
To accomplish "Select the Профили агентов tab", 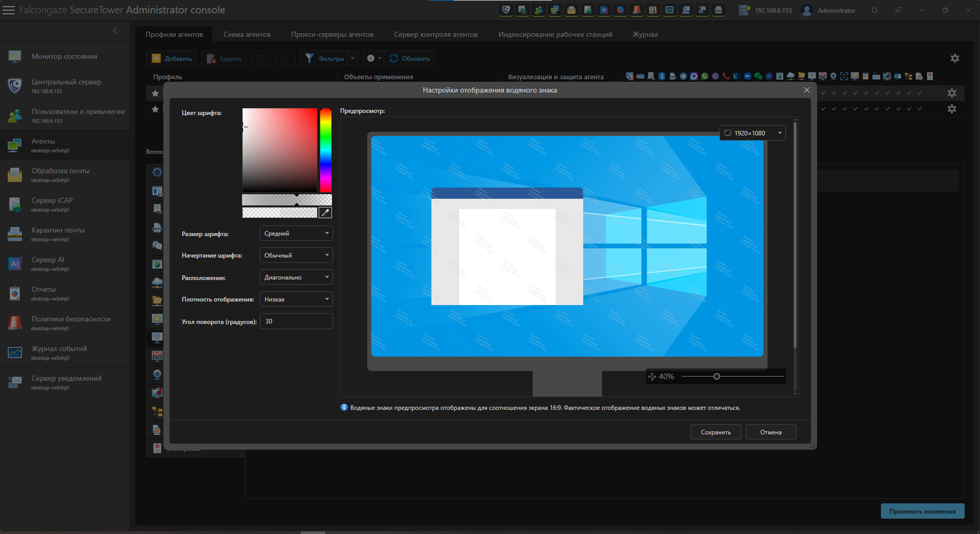I will click(174, 34).
